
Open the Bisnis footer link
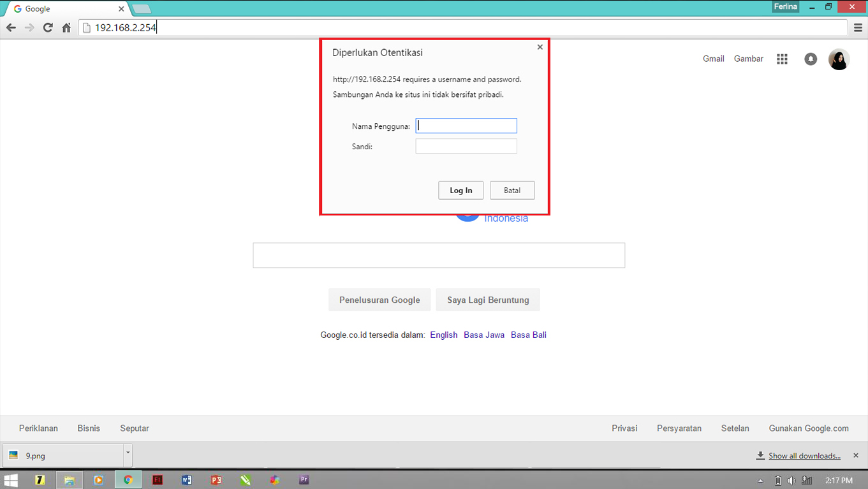89,428
